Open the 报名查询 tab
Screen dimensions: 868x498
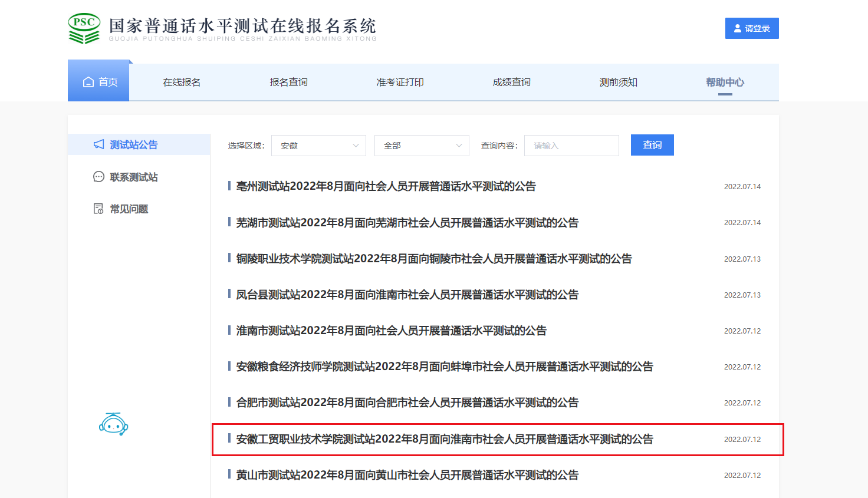point(288,82)
